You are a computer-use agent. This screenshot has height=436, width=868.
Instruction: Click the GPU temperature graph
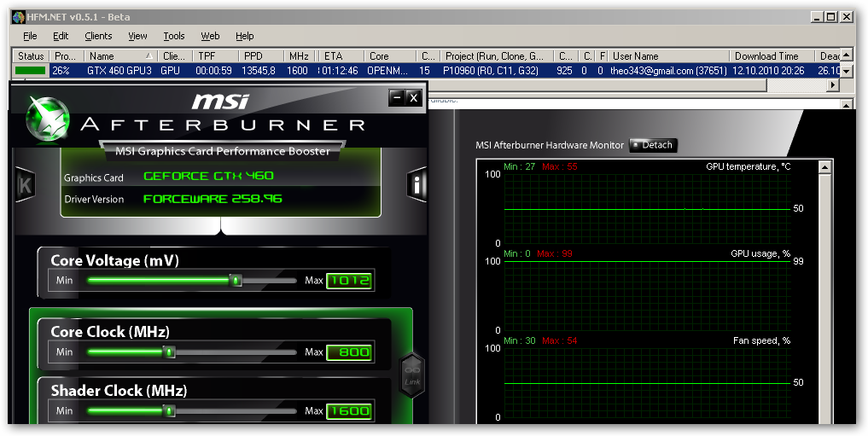(x=647, y=209)
